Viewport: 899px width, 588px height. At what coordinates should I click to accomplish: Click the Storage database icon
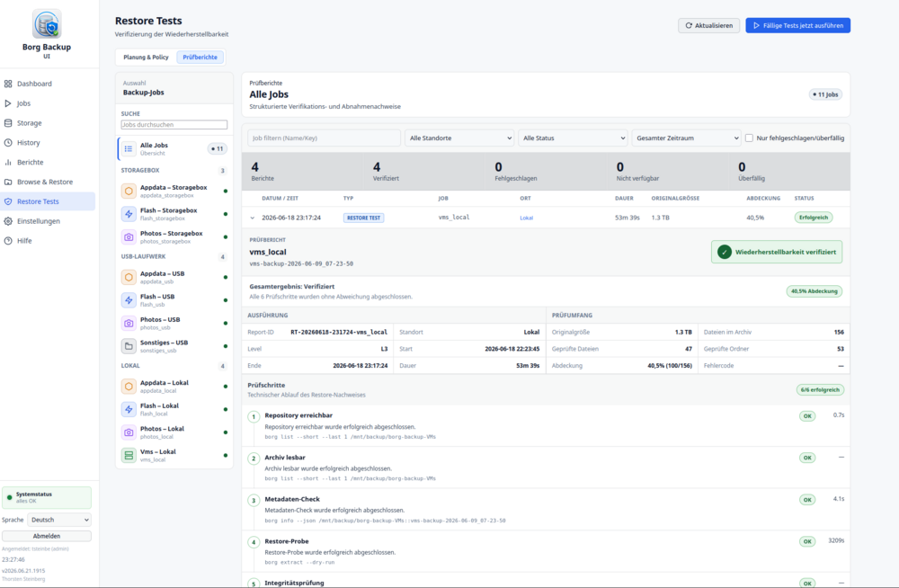pyautogui.click(x=8, y=123)
